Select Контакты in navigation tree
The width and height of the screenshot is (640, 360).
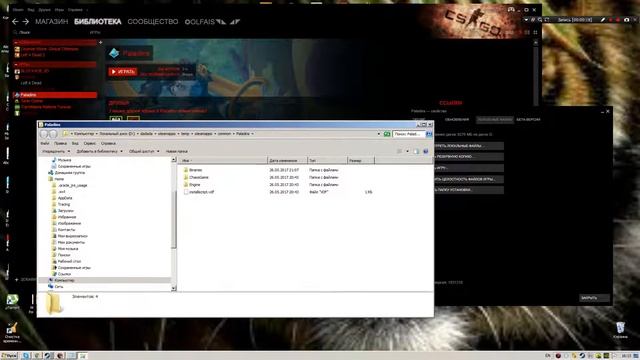click(66, 230)
